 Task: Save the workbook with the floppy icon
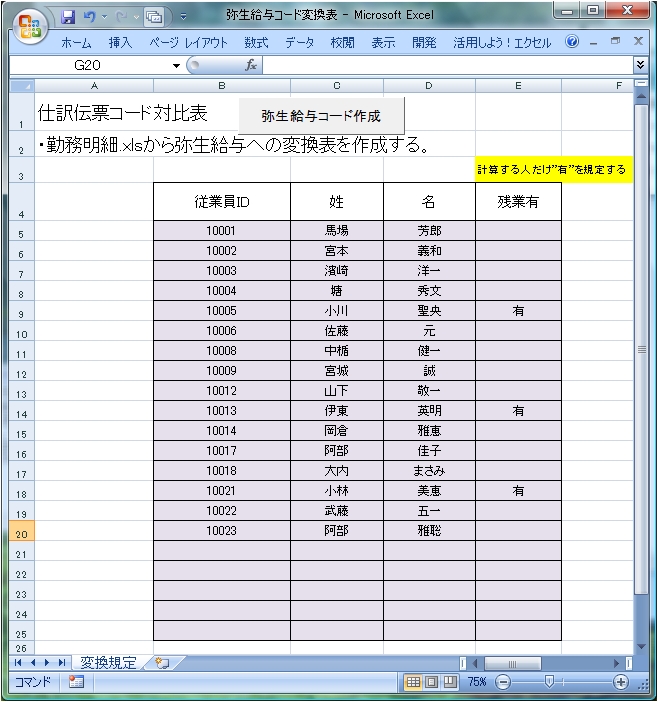click(x=68, y=17)
